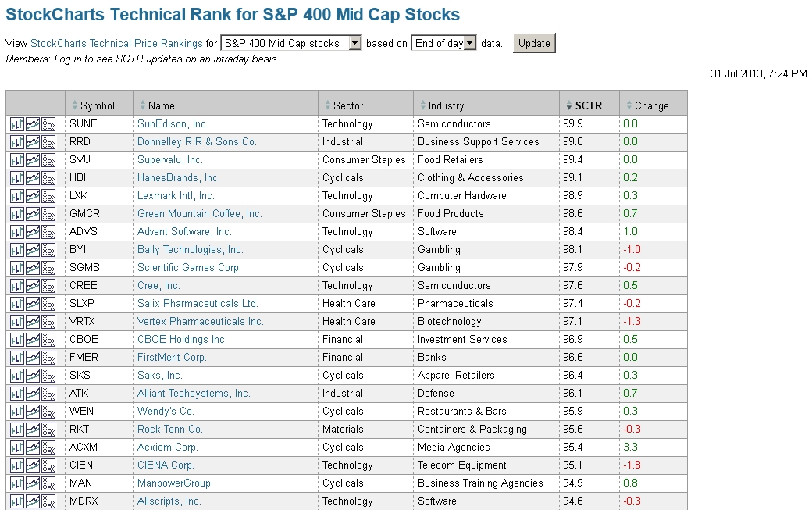This screenshot has width=812, height=510.
Task: Open the point-and-figure icon for GMCR
Action: tap(48, 214)
